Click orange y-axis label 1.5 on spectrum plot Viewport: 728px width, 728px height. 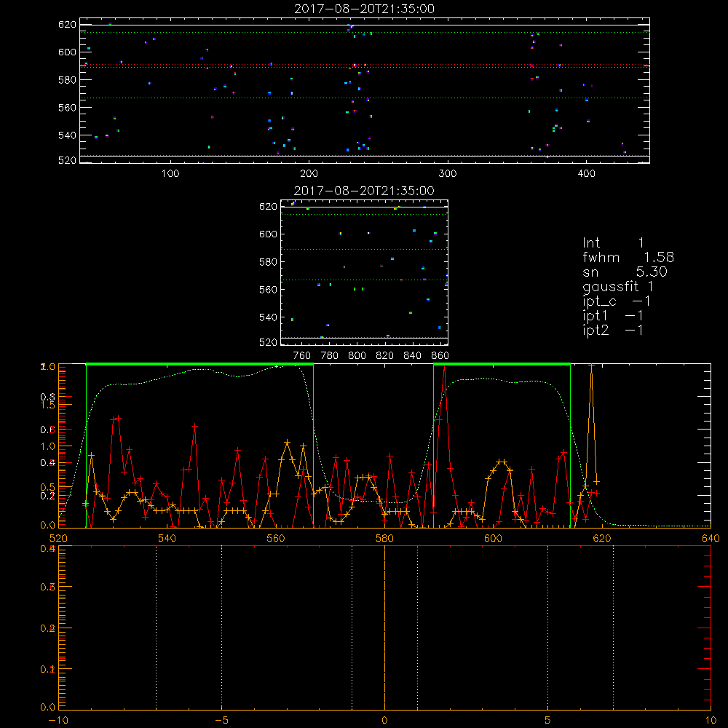[48, 405]
